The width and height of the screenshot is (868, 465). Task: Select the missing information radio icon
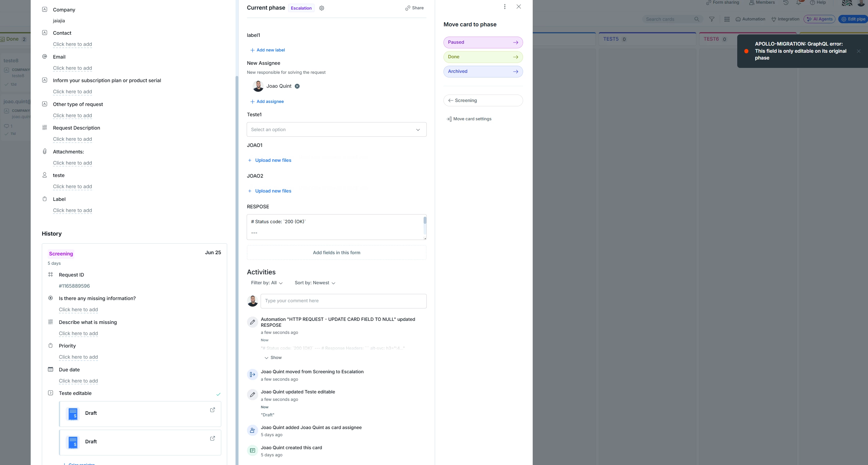tap(51, 298)
